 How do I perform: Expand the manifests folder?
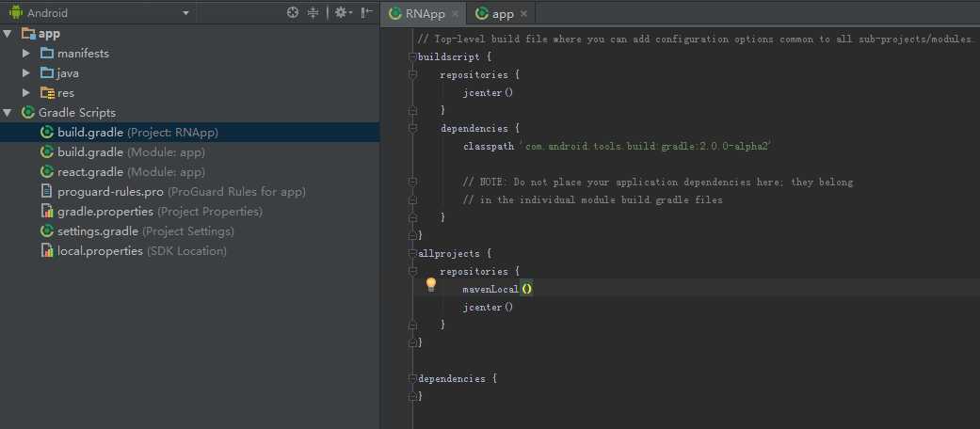click(26, 54)
